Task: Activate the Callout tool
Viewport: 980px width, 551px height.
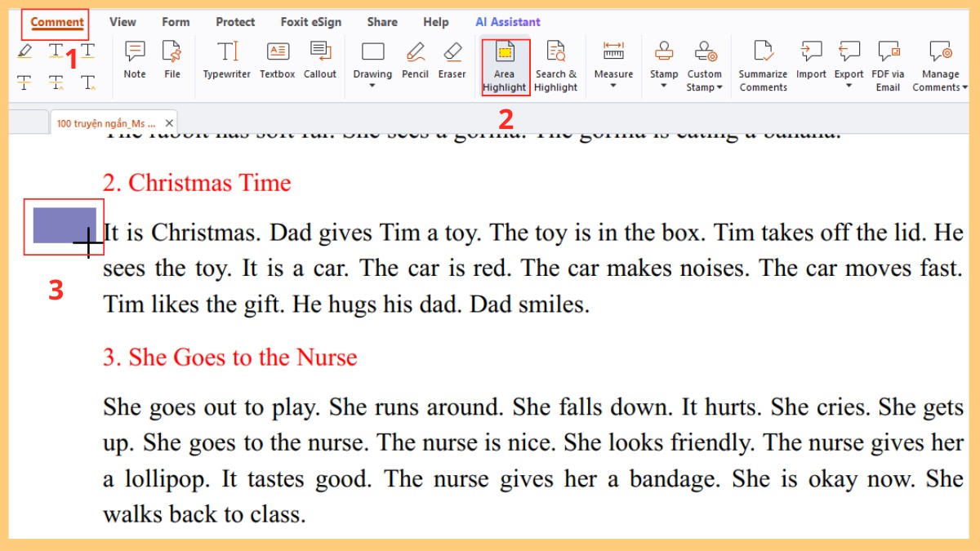Action: [x=320, y=60]
